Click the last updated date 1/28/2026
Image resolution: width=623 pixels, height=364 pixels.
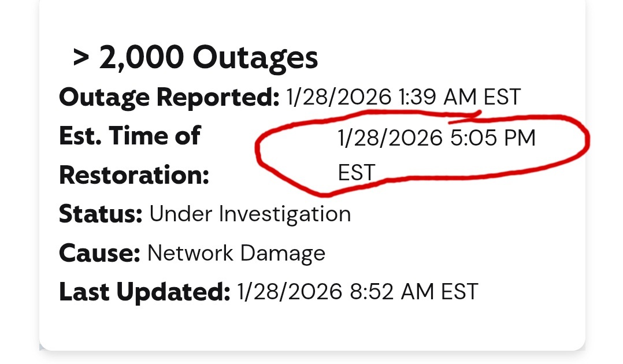pyautogui.click(x=290, y=292)
